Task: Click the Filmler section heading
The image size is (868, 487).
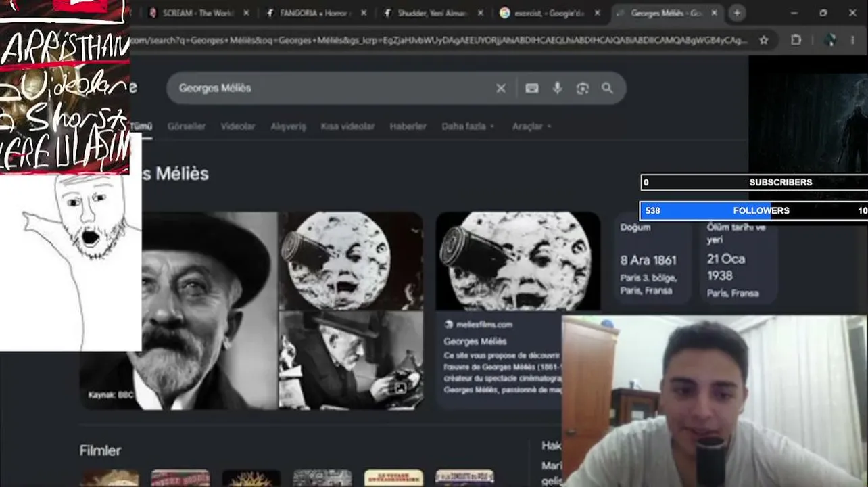Action: [100, 450]
